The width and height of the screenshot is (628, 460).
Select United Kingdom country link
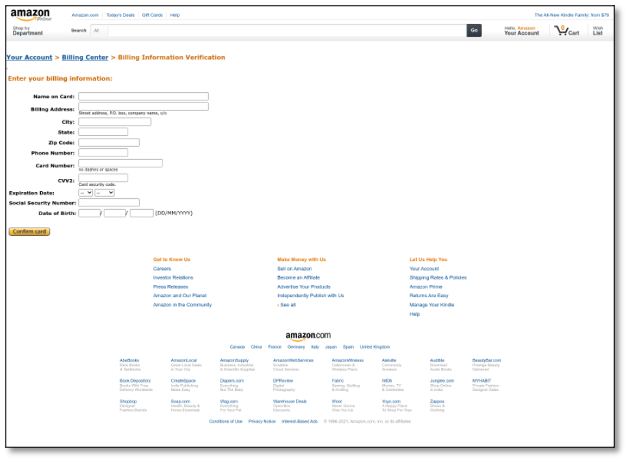(x=374, y=347)
